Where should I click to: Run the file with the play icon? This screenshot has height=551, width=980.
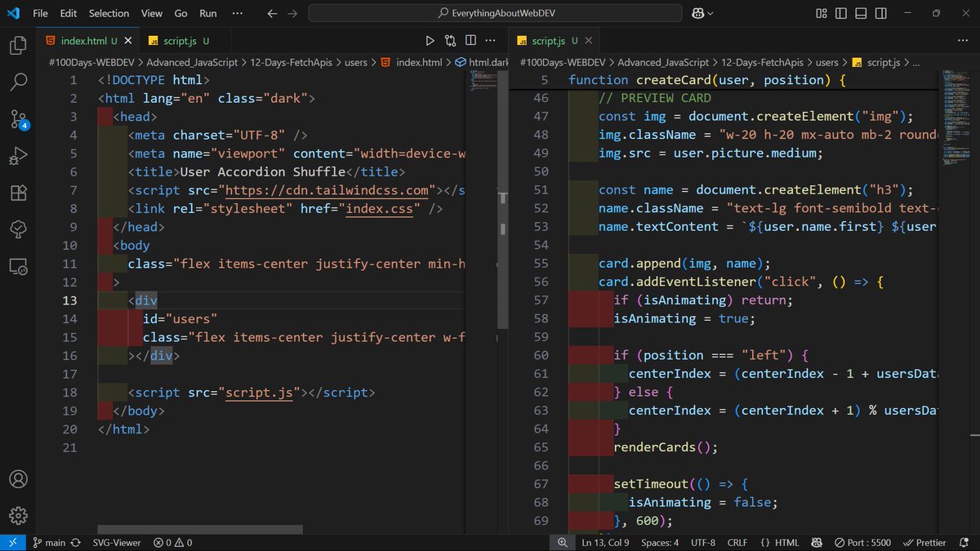[430, 41]
